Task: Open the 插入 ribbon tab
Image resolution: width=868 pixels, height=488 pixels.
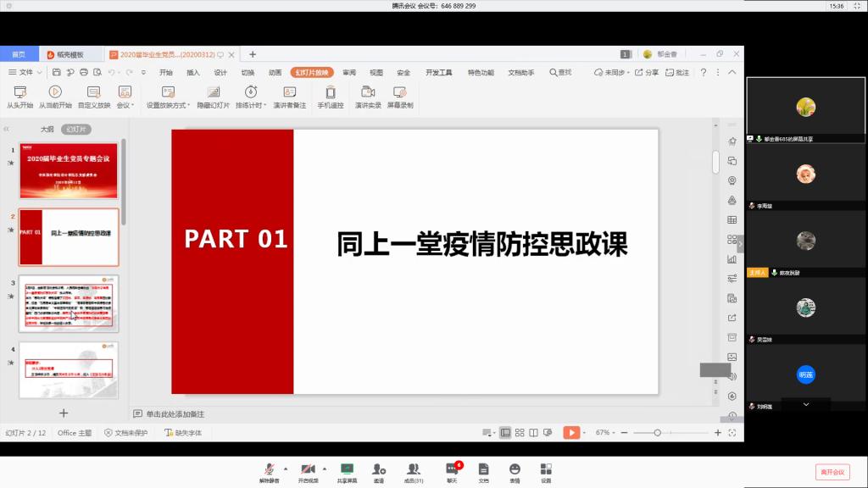Action: pyautogui.click(x=193, y=73)
